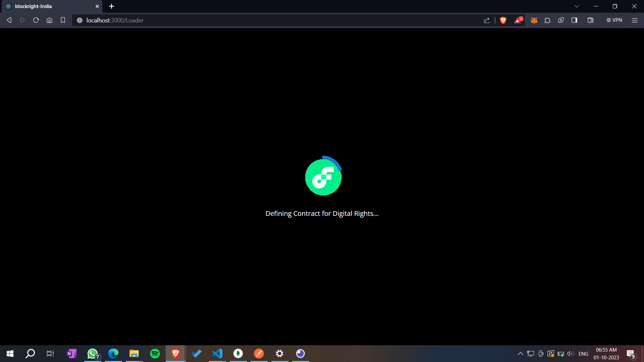Image resolution: width=644 pixels, height=362 pixels.
Task: Click the Brave Shields lion icon
Action: click(x=503, y=20)
